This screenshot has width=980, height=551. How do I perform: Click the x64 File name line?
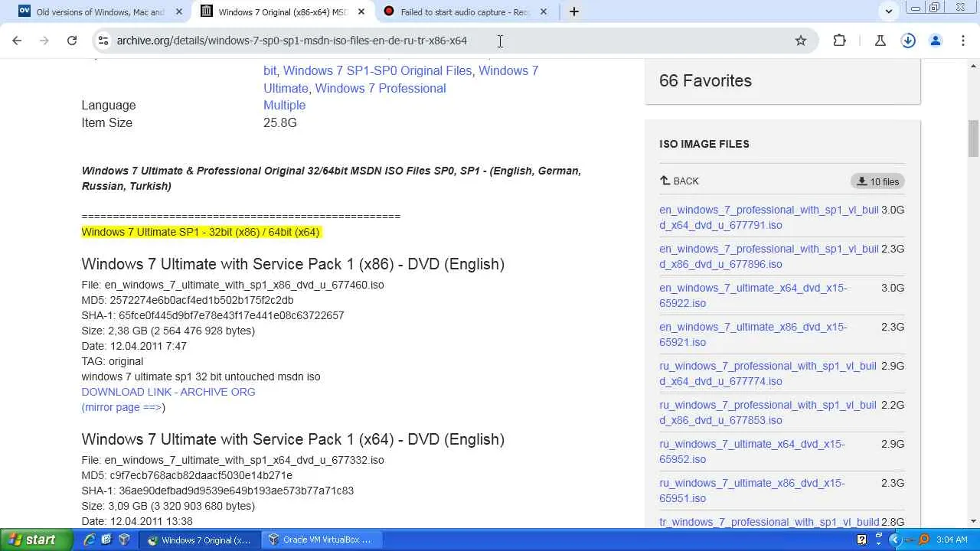point(233,460)
